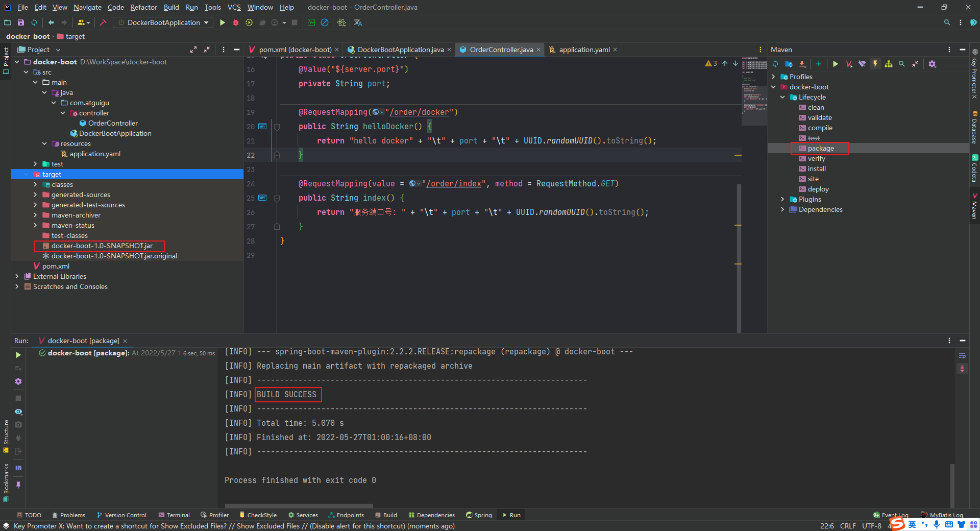Open the Terminal tool window
The width and height of the screenshot is (980, 531).
[x=174, y=515]
